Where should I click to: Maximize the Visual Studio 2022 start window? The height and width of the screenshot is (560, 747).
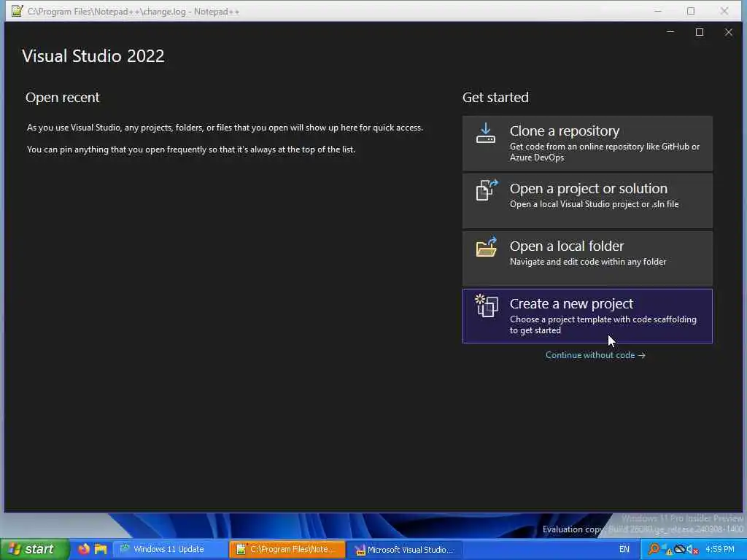point(700,32)
